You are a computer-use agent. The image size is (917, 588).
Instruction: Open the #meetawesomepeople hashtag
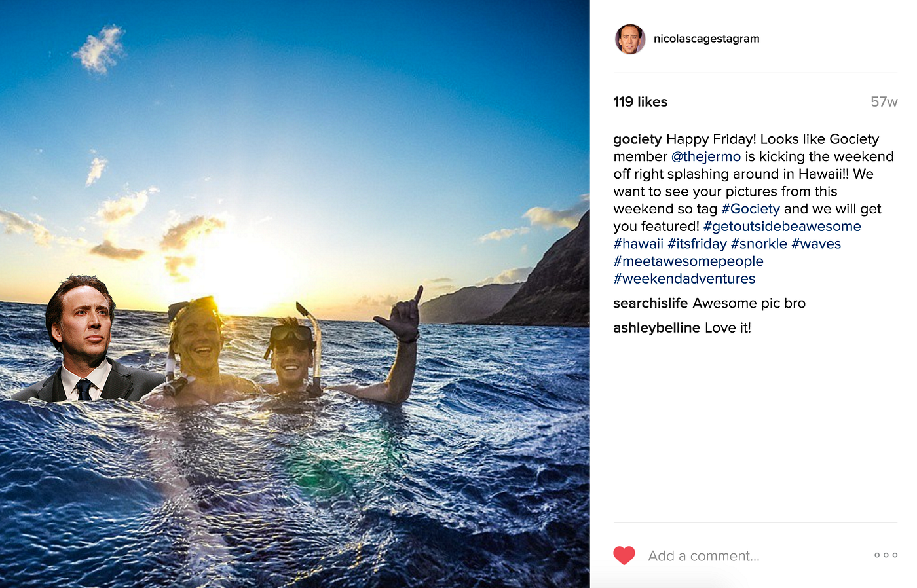pos(688,261)
